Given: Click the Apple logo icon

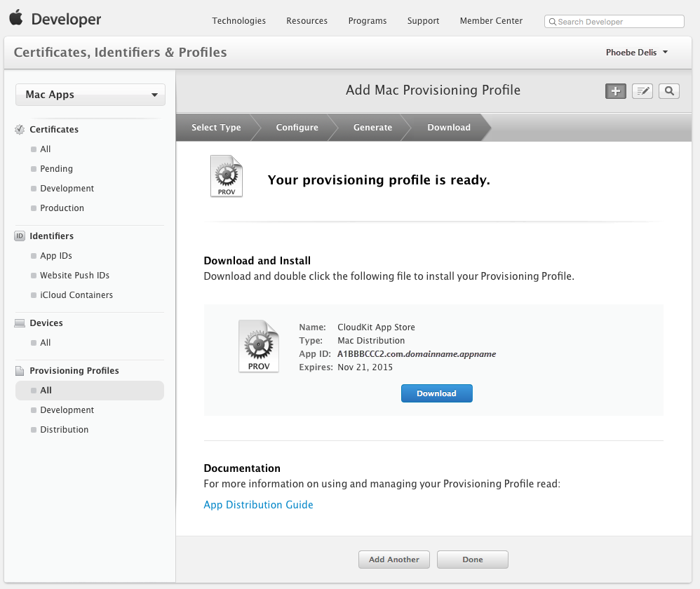Looking at the screenshot, I should pos(16,18).
